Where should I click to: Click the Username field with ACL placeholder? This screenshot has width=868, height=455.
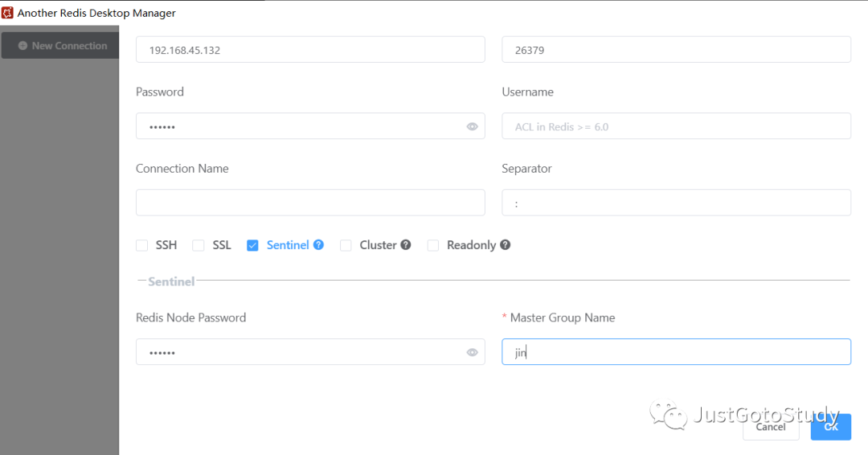coord(677,126)
